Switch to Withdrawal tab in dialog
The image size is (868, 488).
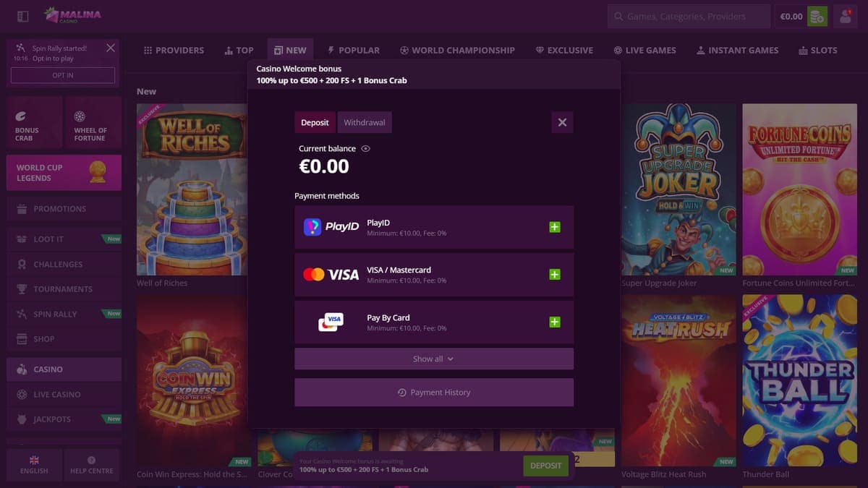pyautogui.click(x=365, y=122)
